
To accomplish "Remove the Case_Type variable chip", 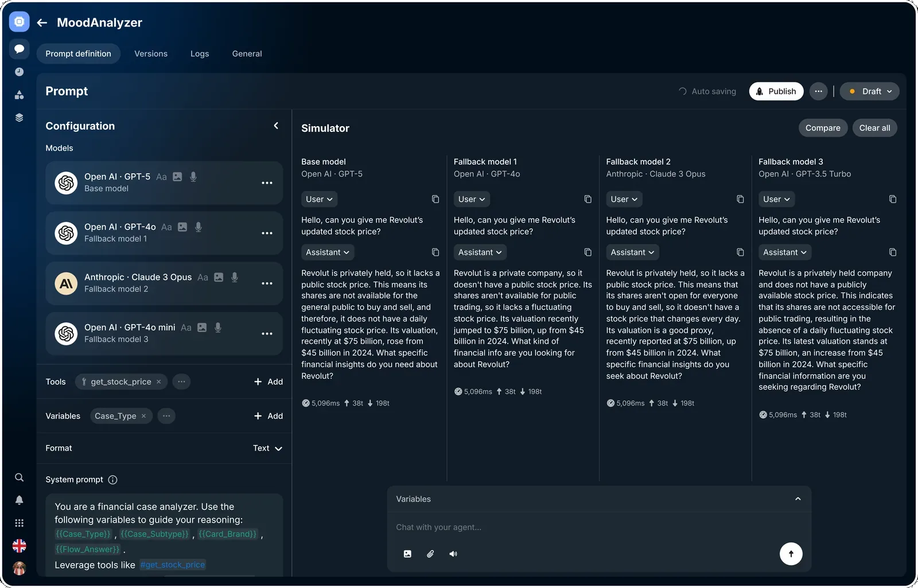I will (x=144, y=416).
